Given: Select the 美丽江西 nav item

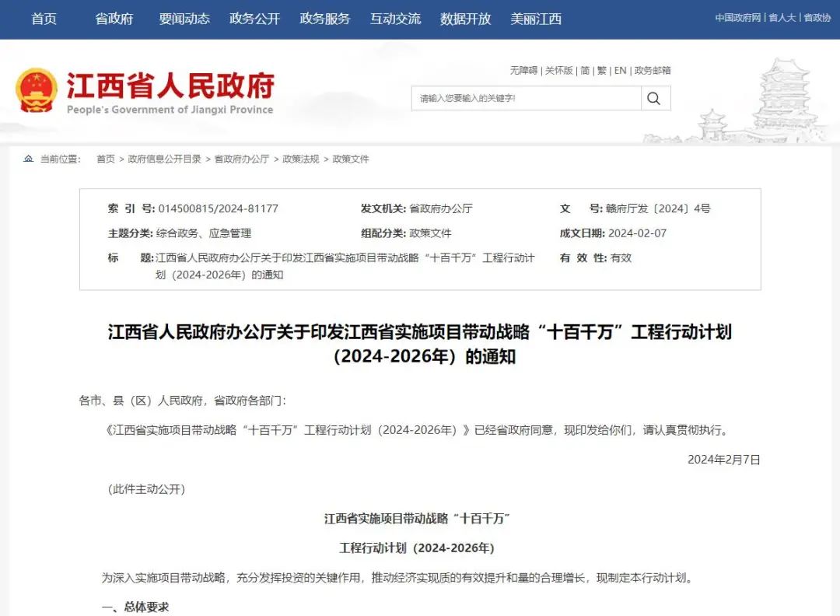Looking at the screenshot, I should (x=534, y=19).
